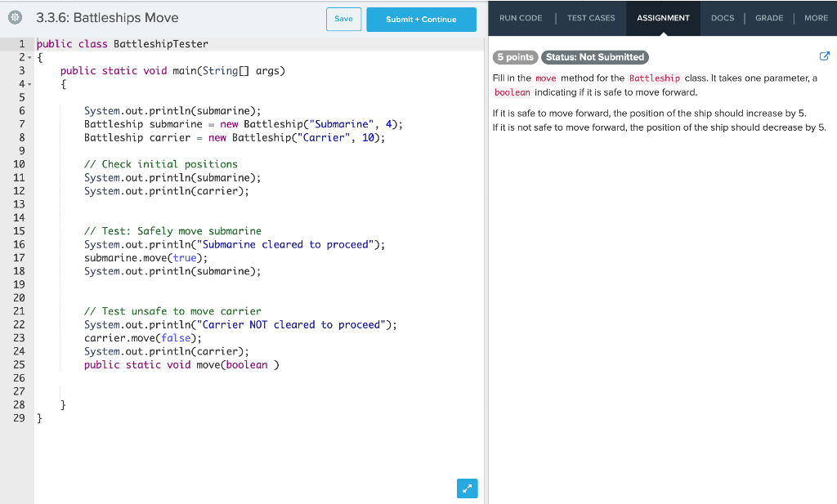
Task: Open the settings gear icon beside the title
Action: tap(16, 18)
